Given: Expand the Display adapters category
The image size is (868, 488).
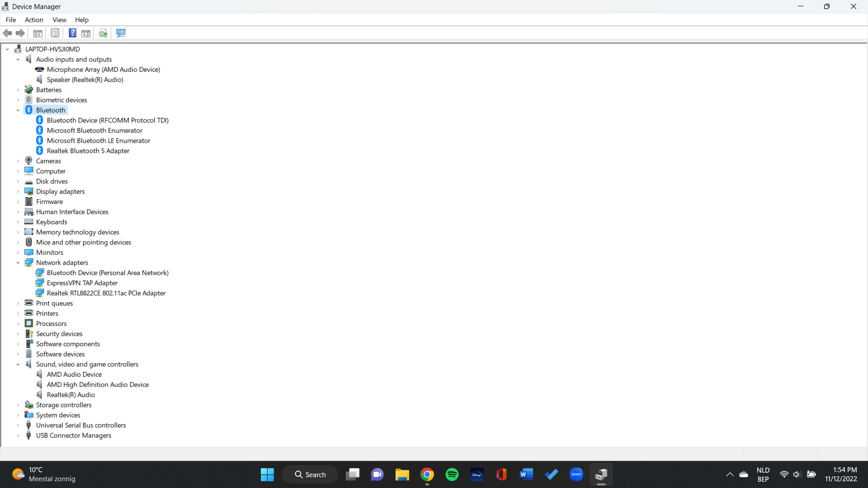Looking at the screenshot, I should 18,191.
